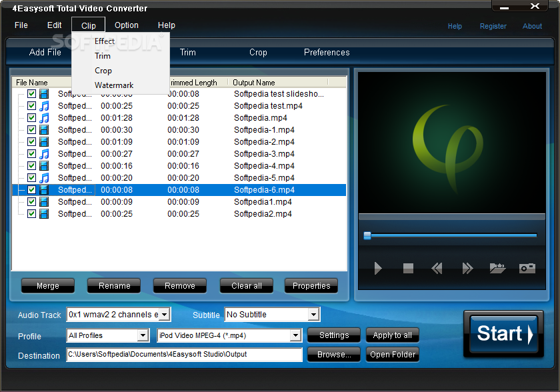Click the Destination path field
Viewport: 560px width, 392px height.
point(184,355)
